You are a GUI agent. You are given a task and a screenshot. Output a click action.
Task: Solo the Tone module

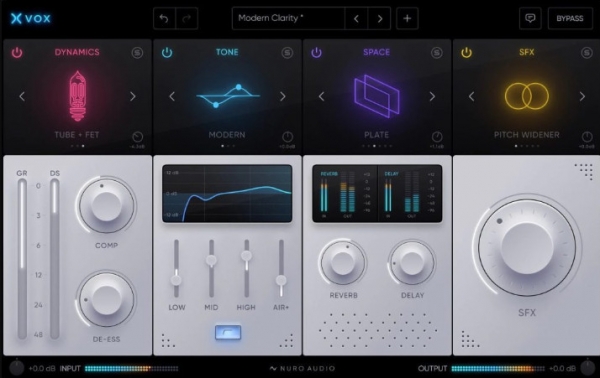coord(287,52)
